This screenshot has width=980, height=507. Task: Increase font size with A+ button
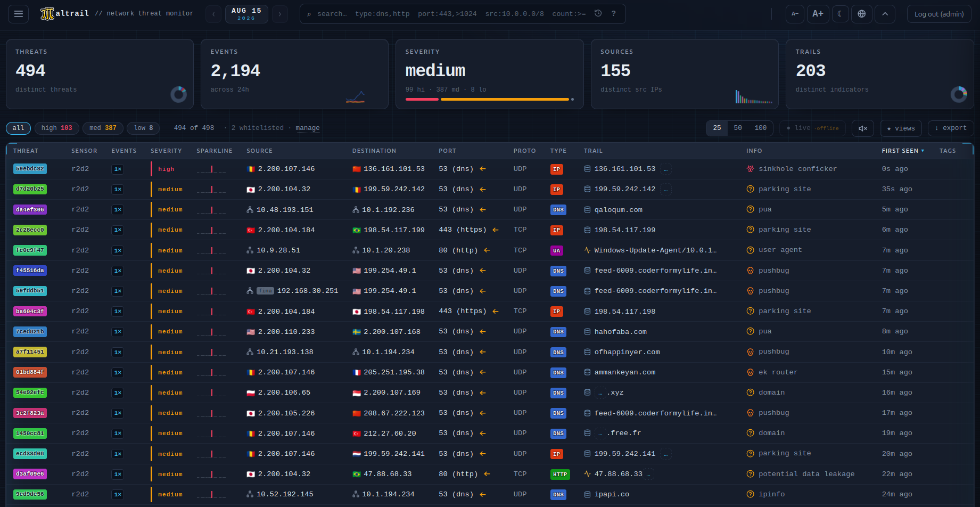click(818, 14)
